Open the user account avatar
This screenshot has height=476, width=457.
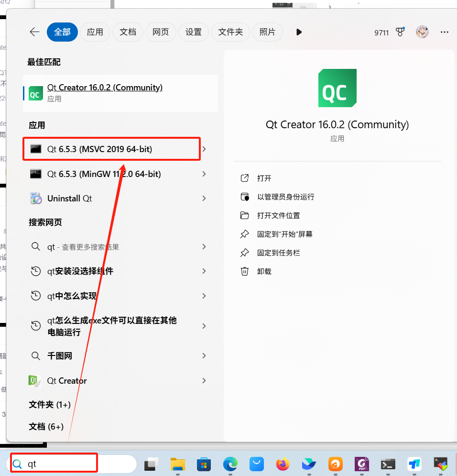422,32
